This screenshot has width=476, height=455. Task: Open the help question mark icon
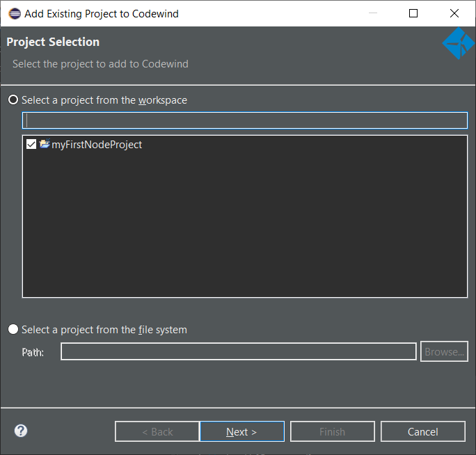(21, 431)
